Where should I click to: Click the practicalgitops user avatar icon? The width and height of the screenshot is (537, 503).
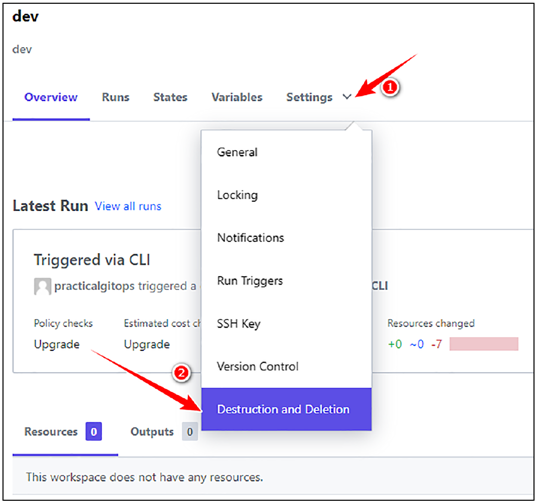pyautogui.click(x=42, y=286)
